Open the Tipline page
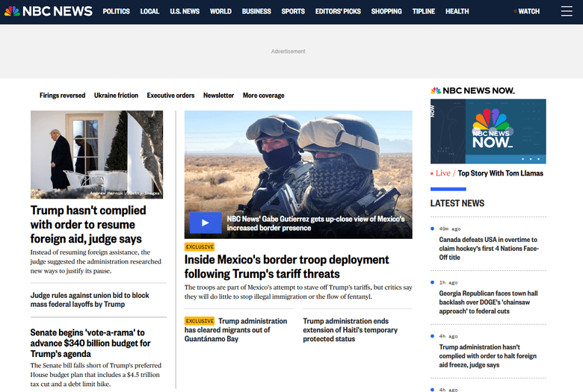583x392 pixels. [424, 11]
